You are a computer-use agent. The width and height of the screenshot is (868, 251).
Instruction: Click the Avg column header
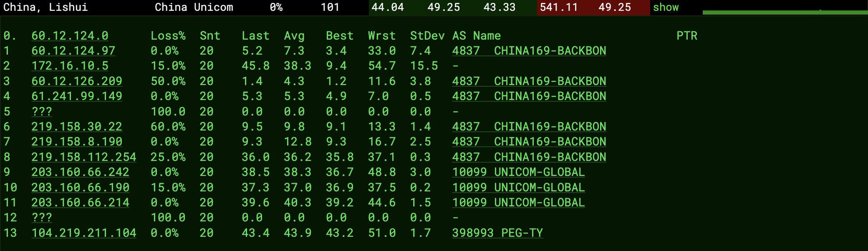(x=294, y=36)
